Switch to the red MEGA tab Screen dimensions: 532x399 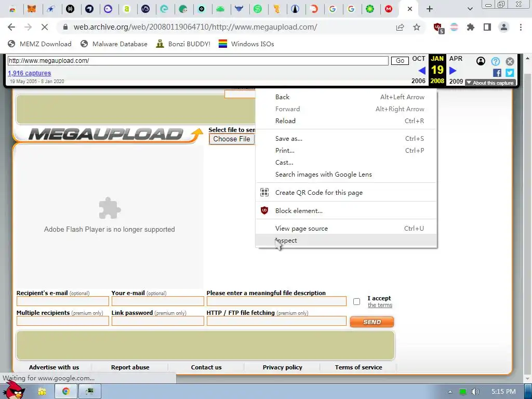tap(389, 9)
